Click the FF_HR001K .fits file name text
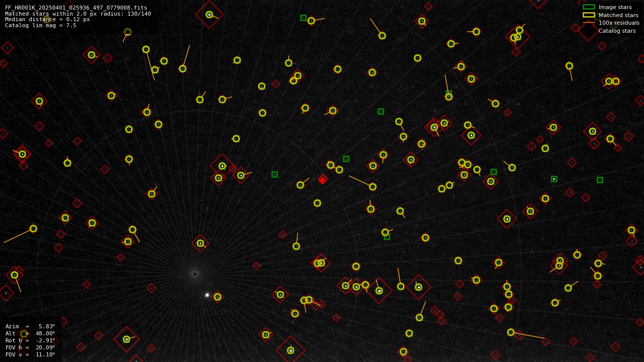 click(76, 8)
